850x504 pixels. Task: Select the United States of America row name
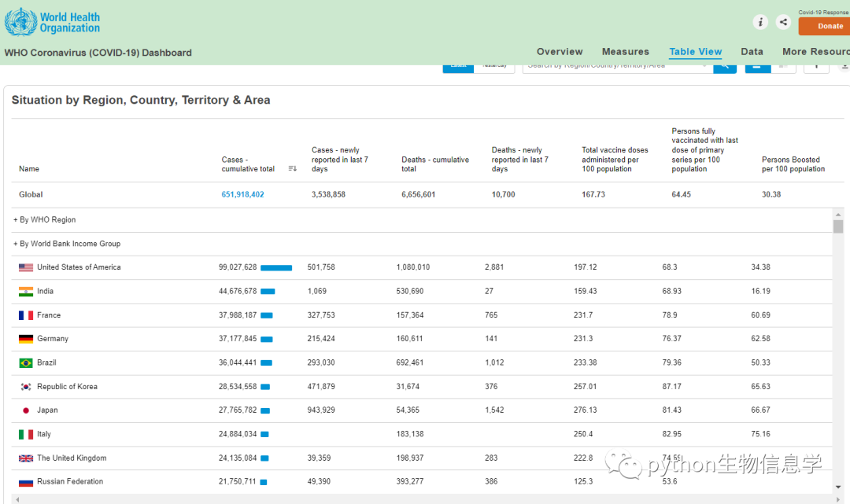coord(79,267)
